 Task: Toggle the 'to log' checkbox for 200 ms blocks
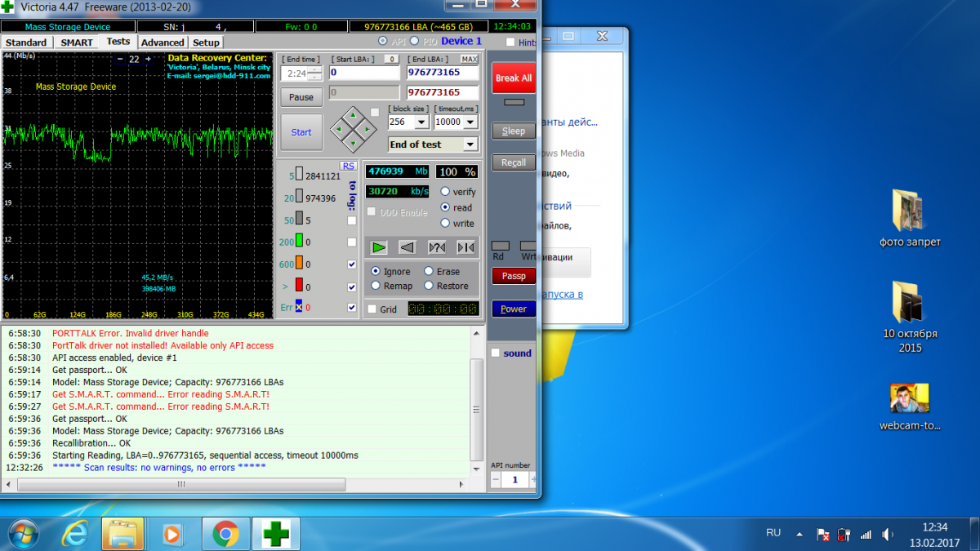(352, 242)
